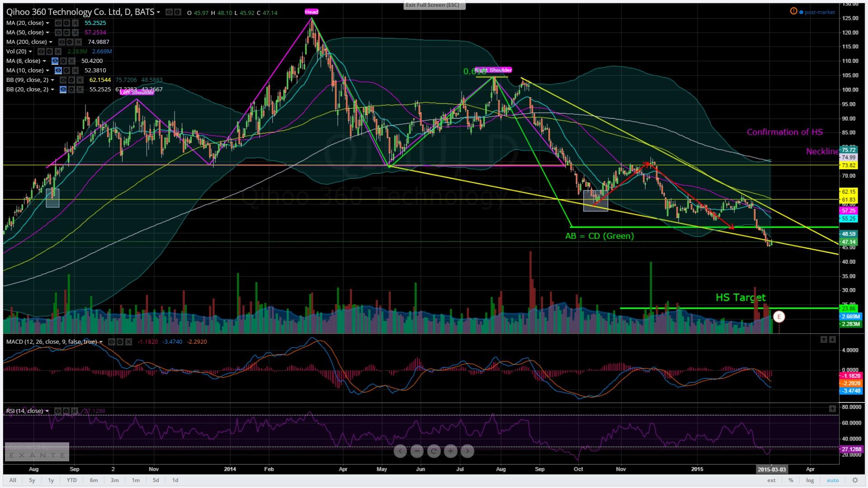Select the YTD time range
The image size is (868, 488).
click(71, 480)
